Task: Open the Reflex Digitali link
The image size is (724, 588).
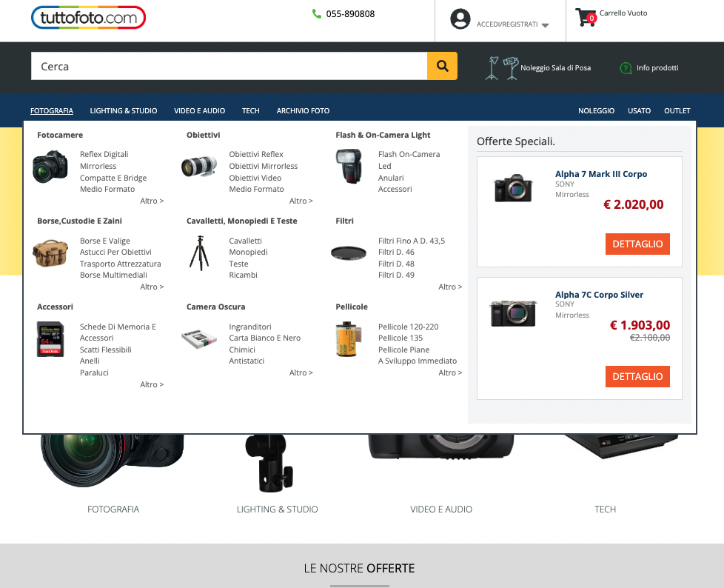Action: pos(104,154)
